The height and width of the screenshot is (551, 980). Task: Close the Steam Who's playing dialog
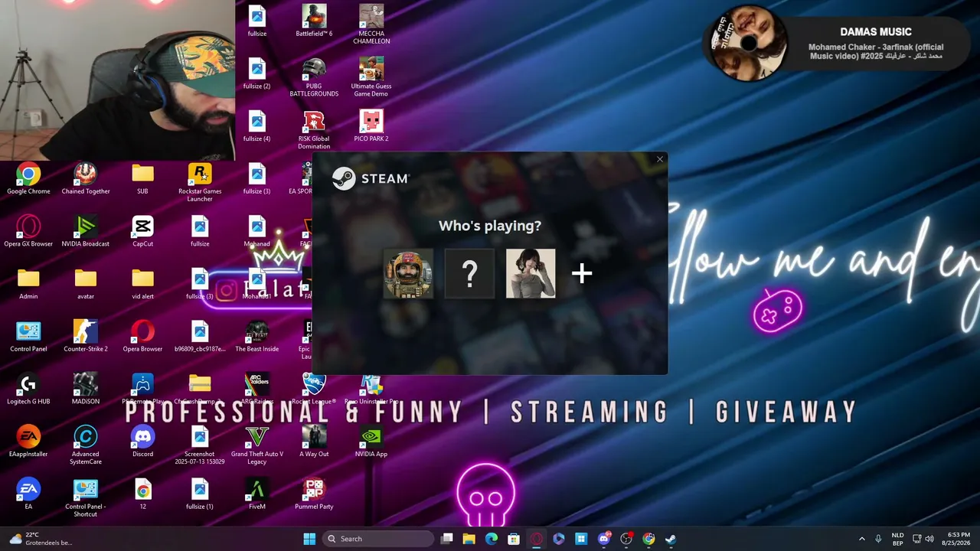(660, 159)
